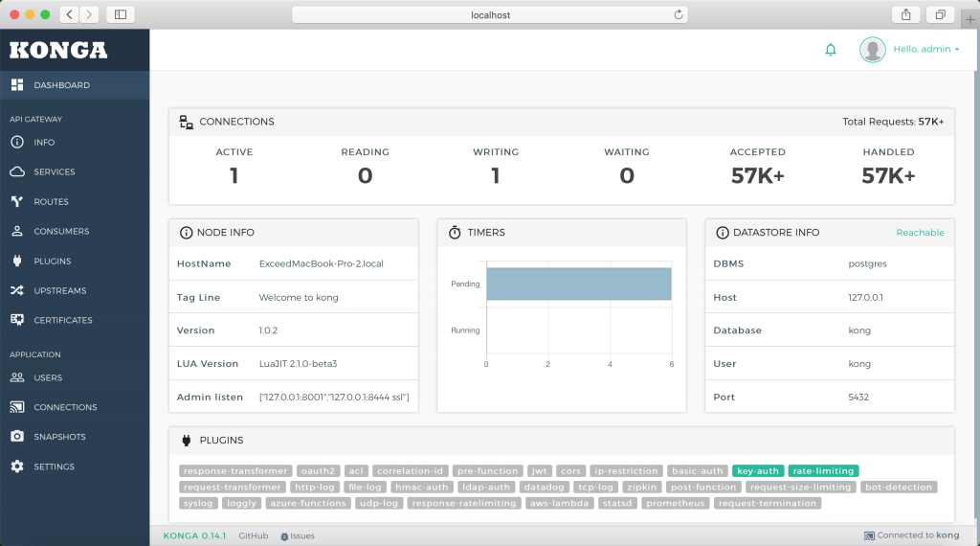Open the Dashboard menu item
The image size is (980, 546).
coord(75,85)
